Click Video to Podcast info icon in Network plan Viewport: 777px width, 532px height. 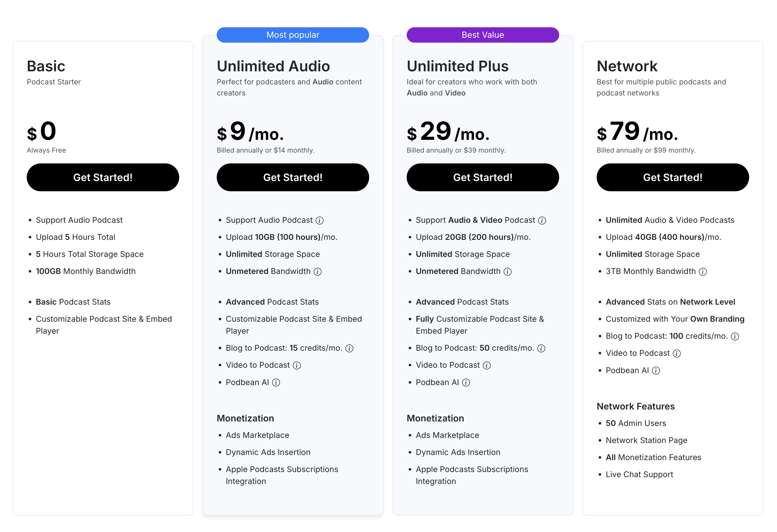point(677,354)
